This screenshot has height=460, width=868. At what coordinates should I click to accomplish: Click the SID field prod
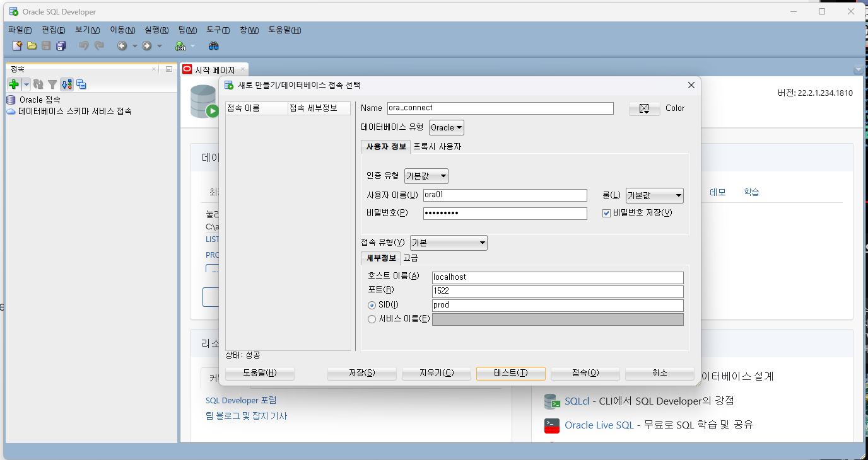(558, 305)
